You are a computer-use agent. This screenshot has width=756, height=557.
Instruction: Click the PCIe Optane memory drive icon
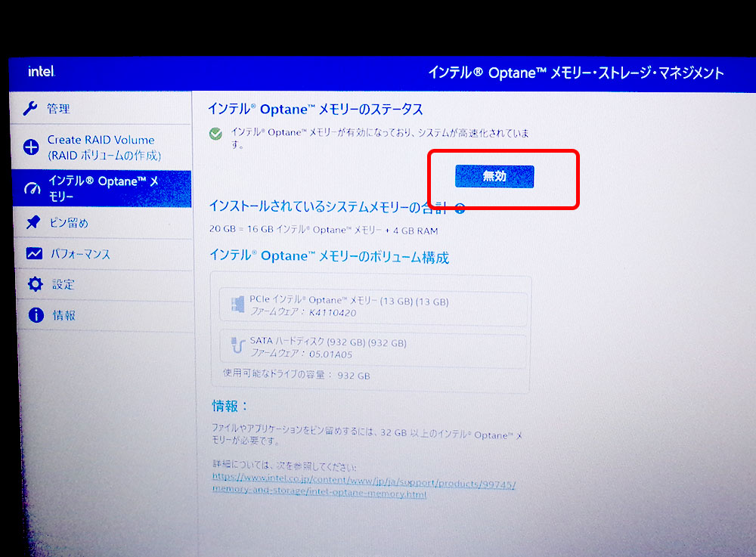tap(235, 306)
